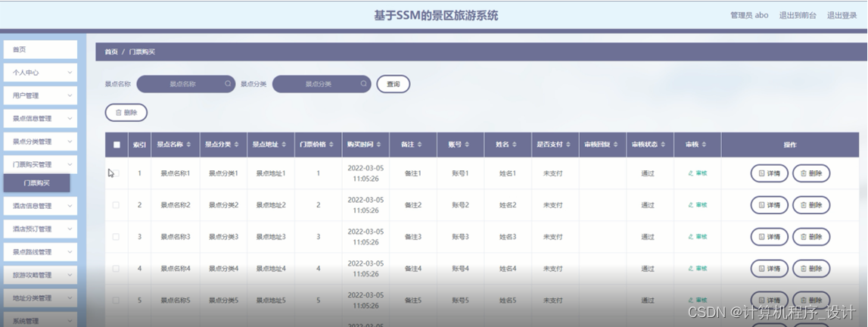868x327 pixels.
Task: Click 删除 for row 1
Action: coord(811,173)
